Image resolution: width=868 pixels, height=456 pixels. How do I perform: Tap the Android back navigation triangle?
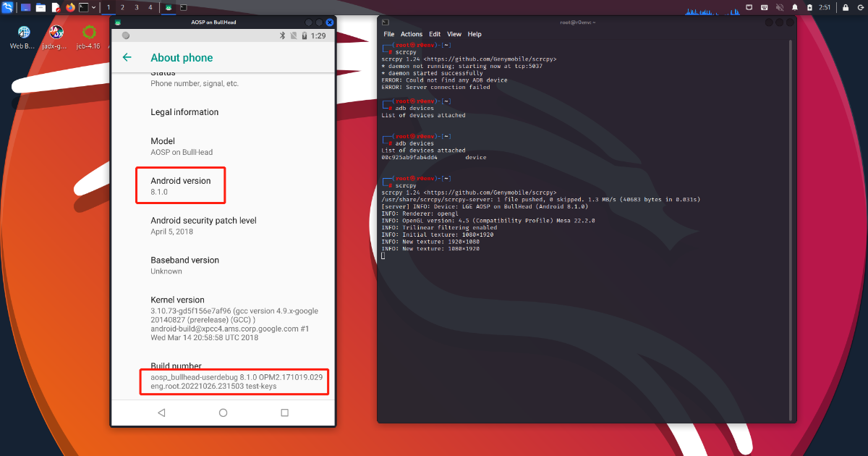coord(161,413)
